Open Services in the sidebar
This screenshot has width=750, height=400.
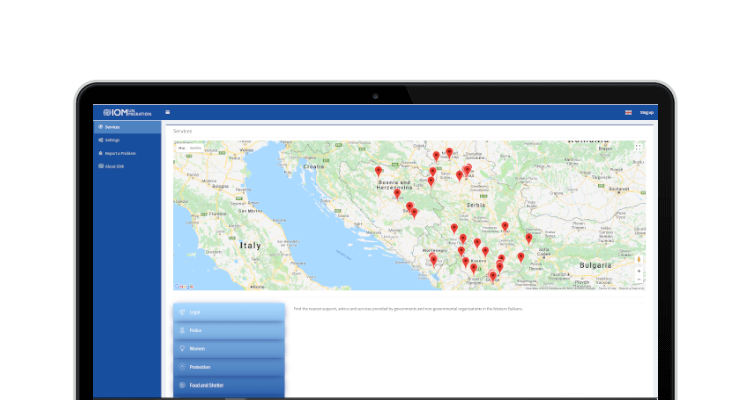pyautogui.click(x=127, y=127)
